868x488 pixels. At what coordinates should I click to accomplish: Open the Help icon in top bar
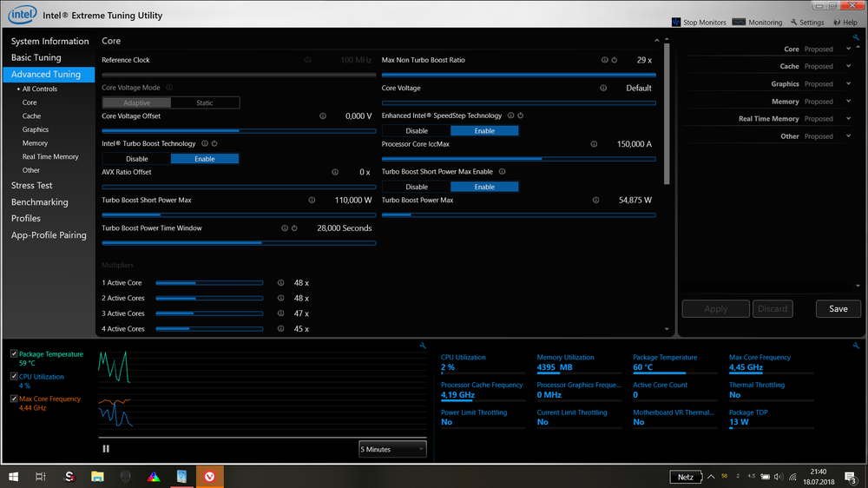pos(836,23)
